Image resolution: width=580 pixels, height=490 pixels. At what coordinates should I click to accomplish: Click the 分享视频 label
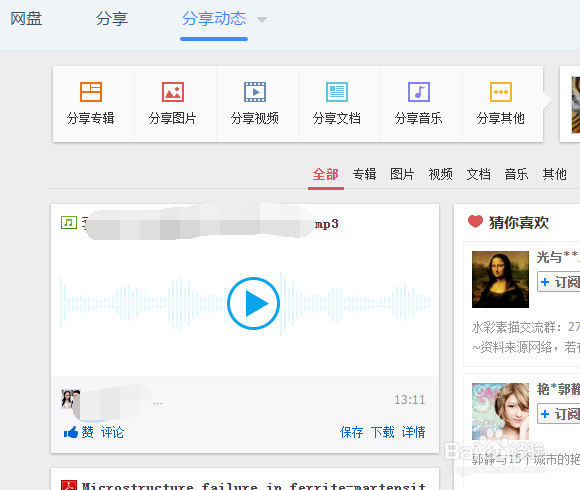pos(255,118)
